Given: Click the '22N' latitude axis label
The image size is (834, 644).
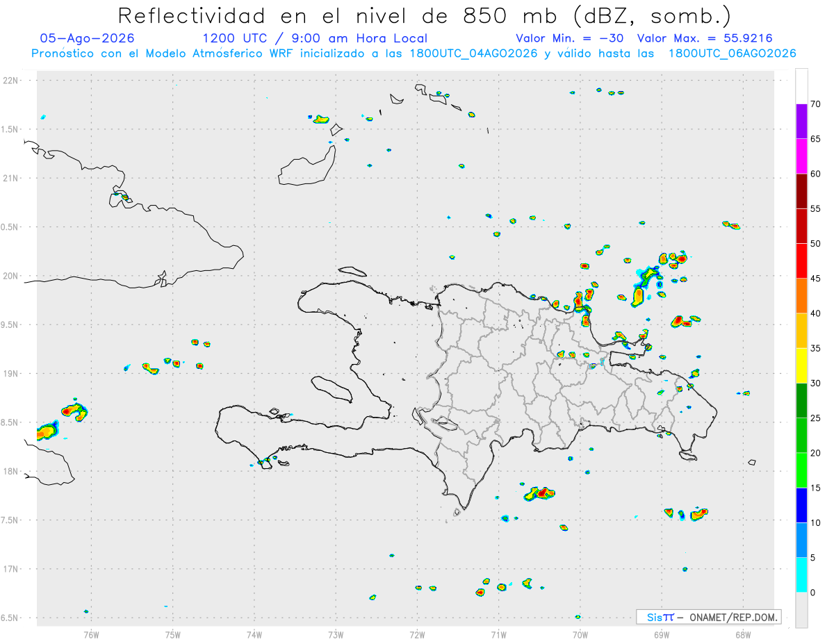Looking at the screenshot, I should pyautogui.click(x=12, y=81).
